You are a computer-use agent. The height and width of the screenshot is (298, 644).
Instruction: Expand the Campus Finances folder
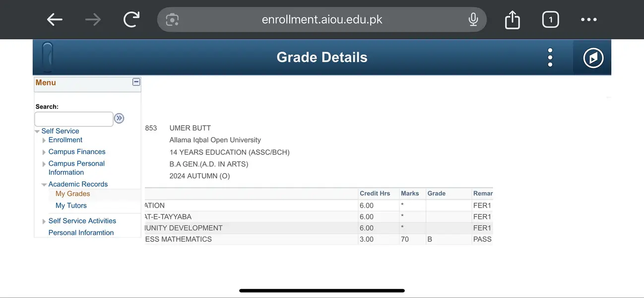(44, 152)
